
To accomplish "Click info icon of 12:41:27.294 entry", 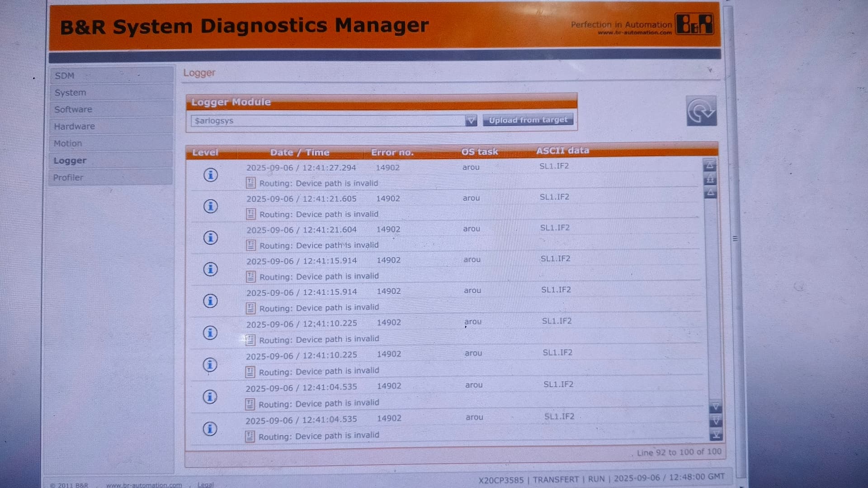I will coord(210,175).
